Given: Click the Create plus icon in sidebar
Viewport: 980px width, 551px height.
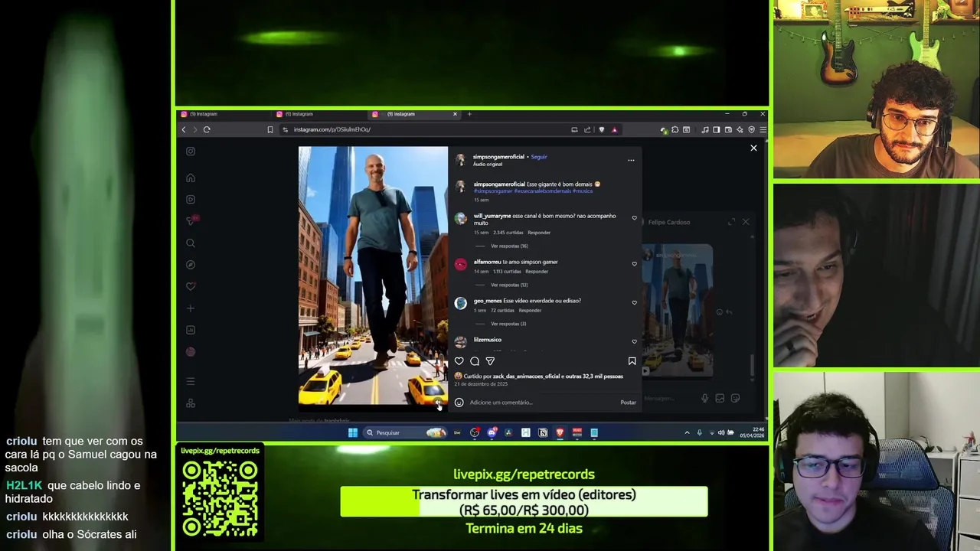Looking at the screenshot, I should point(191,308).
